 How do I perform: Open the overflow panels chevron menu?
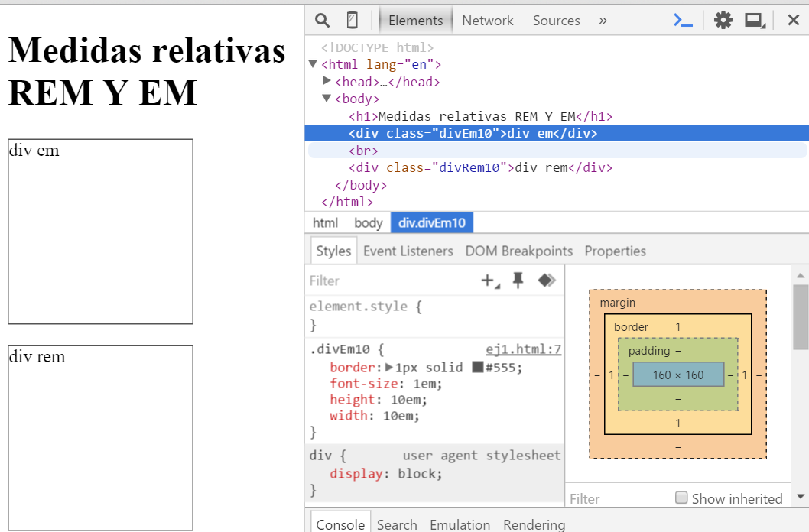pyautogui.click(x=603, y=20)
